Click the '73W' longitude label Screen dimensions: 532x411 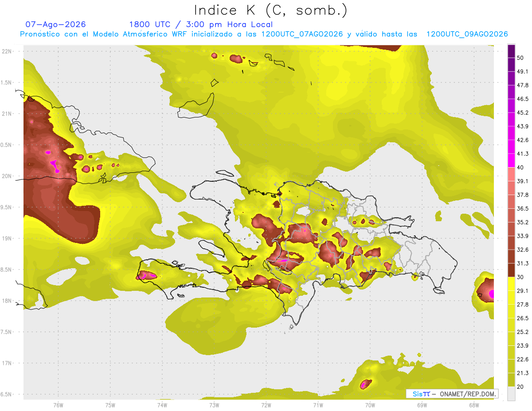point(214,405)
